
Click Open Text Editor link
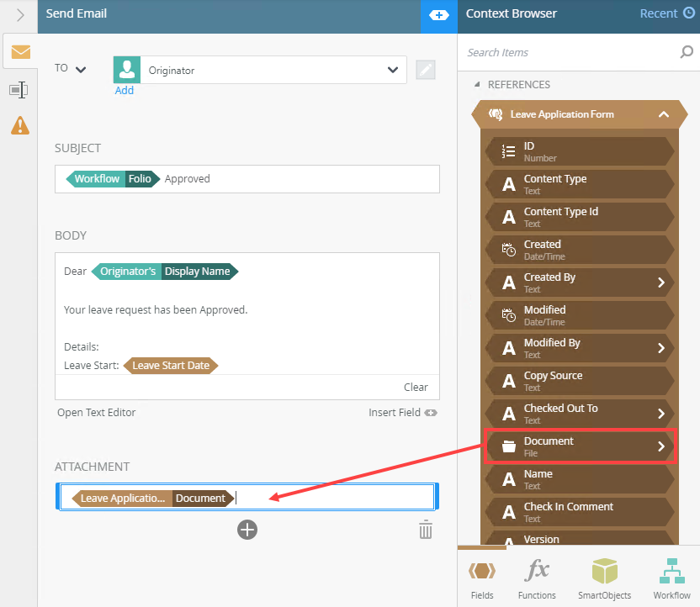click(x=96, y=412)
